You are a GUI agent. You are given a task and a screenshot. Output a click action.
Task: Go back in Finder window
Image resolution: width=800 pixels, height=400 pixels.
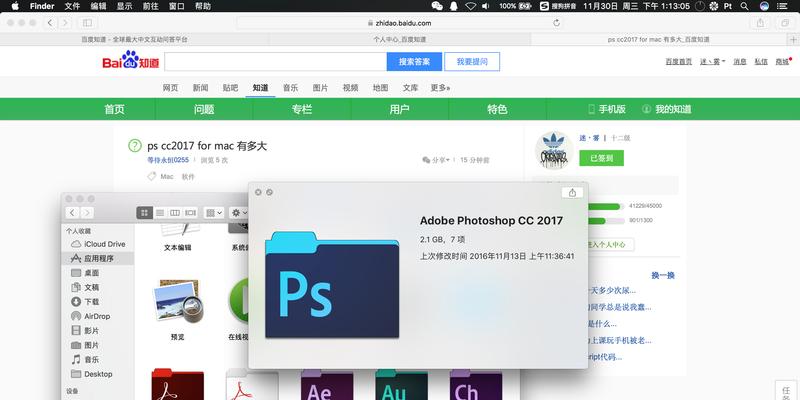72,213
